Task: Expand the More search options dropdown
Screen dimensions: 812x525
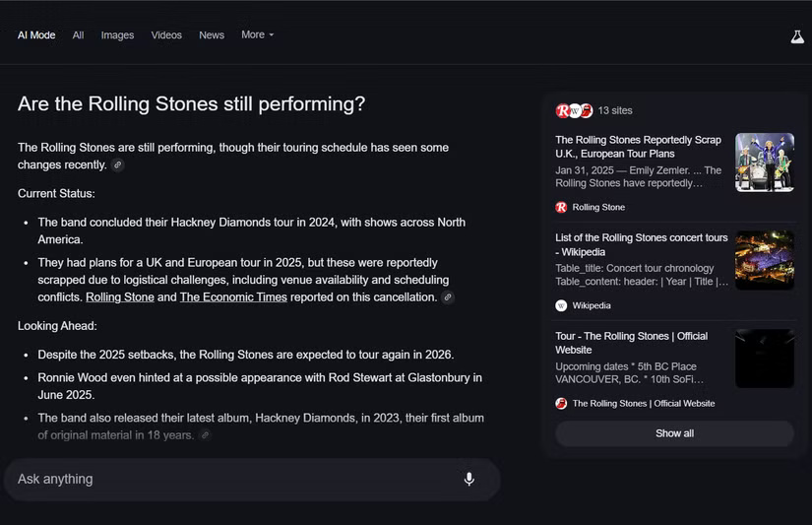Action: coord(258,34)
